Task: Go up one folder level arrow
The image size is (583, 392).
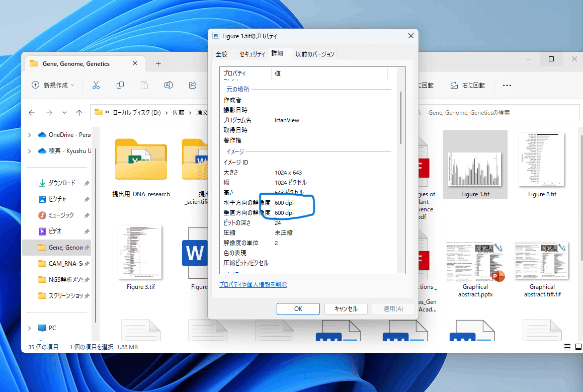Action: click(x=79, y=113)
